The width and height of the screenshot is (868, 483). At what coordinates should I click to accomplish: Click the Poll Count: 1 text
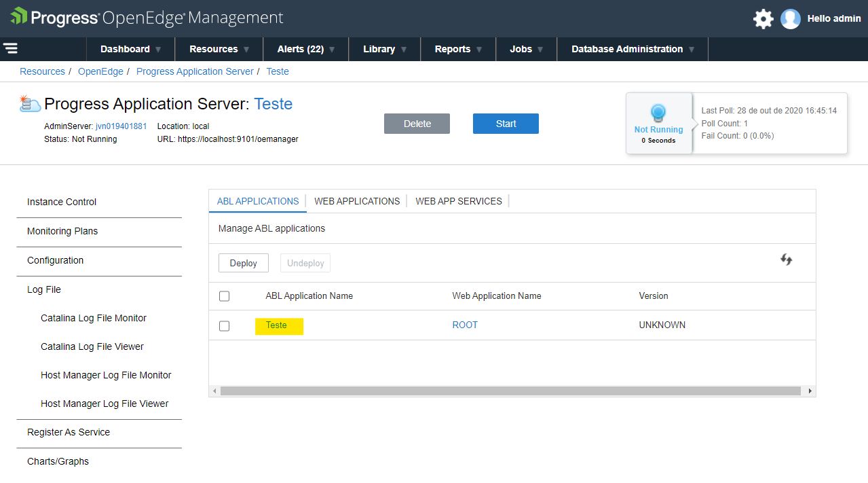725,124
